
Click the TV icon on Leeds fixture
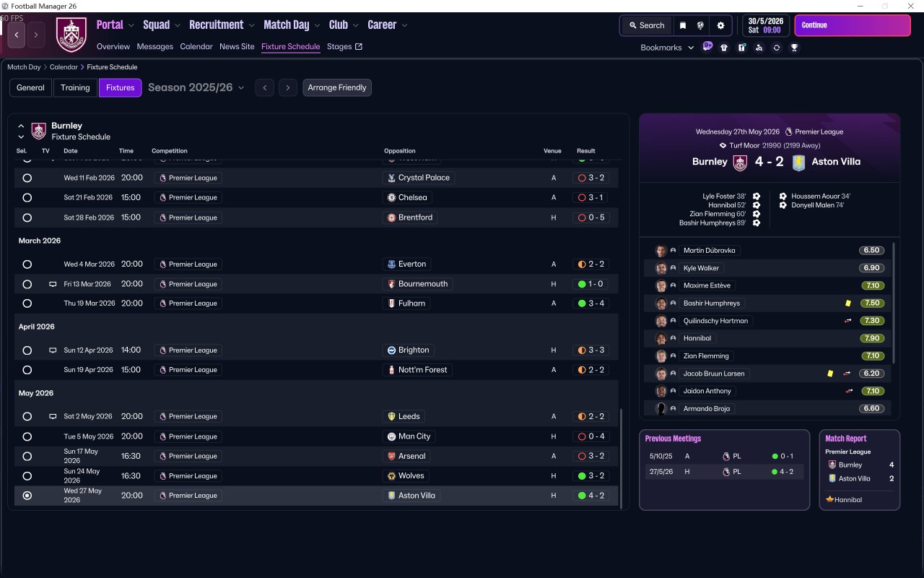coord(53,417)
